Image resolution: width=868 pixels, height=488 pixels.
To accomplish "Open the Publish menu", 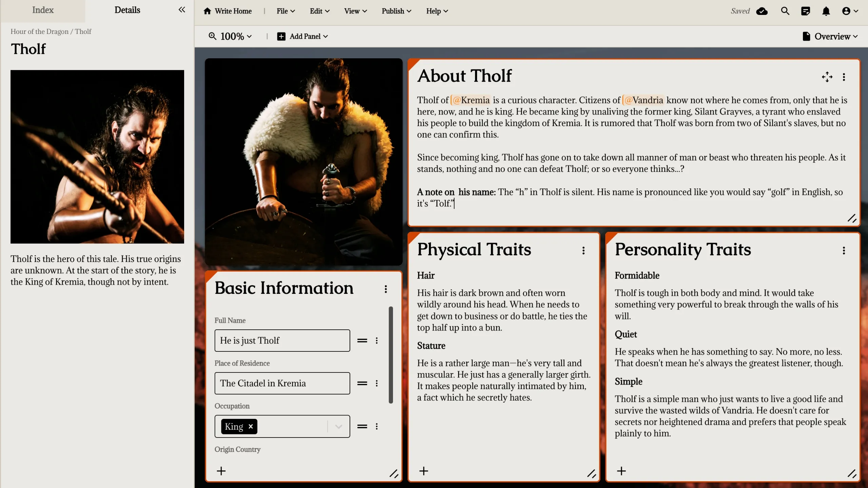I will (396, 11).
